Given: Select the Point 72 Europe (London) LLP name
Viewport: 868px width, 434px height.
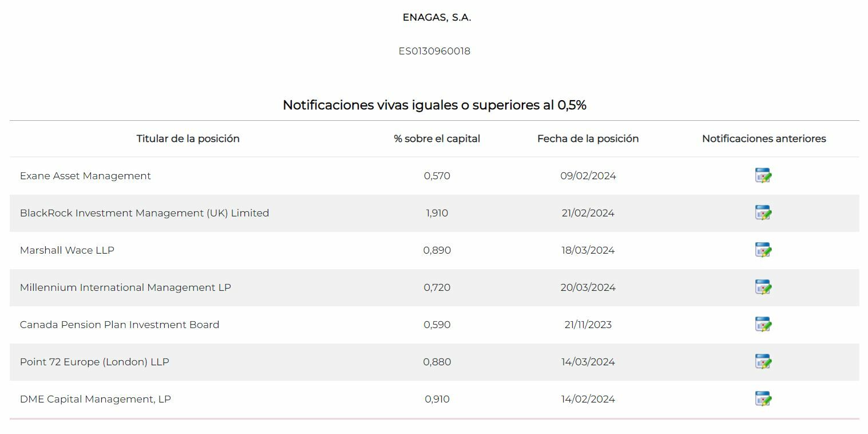Looking at the screenshot, I should click(x=94, y=362).
